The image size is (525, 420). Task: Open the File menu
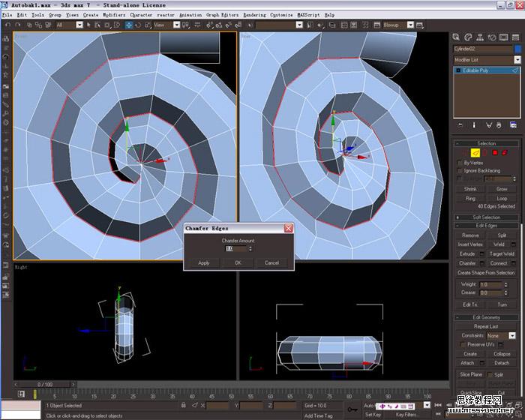coord(7,15)
